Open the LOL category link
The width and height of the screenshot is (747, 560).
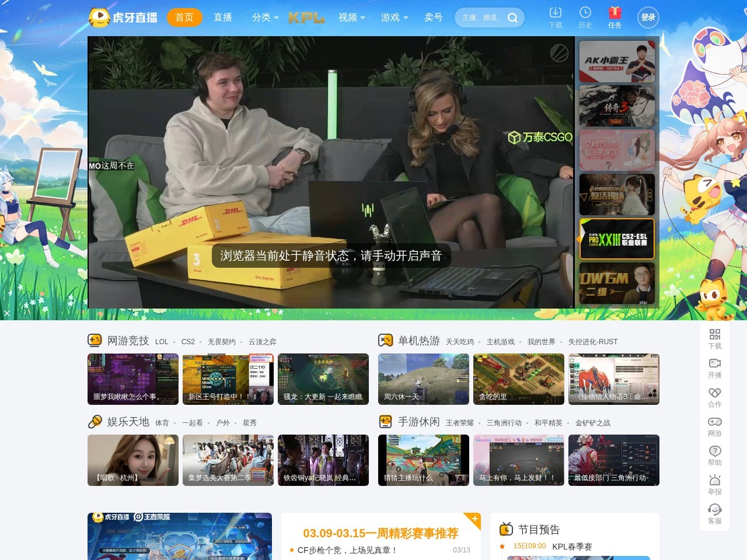(162, 342)
